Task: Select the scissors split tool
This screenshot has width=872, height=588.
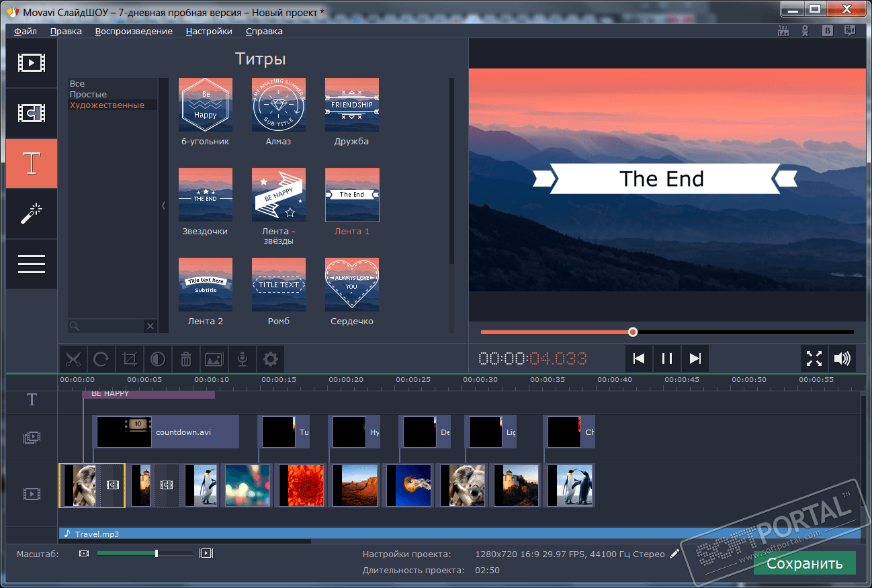Action: pyautogui.click(x=73, y=359)
